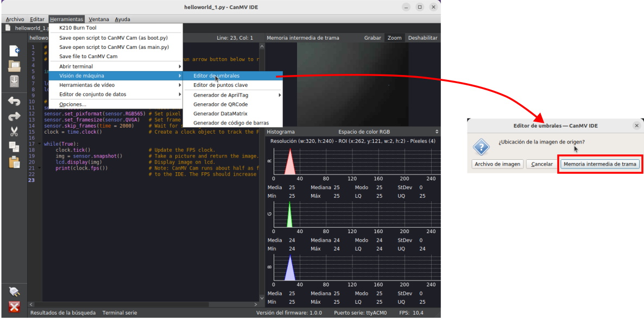Click Deshabilitar frame buffer button

pos(422,38)
